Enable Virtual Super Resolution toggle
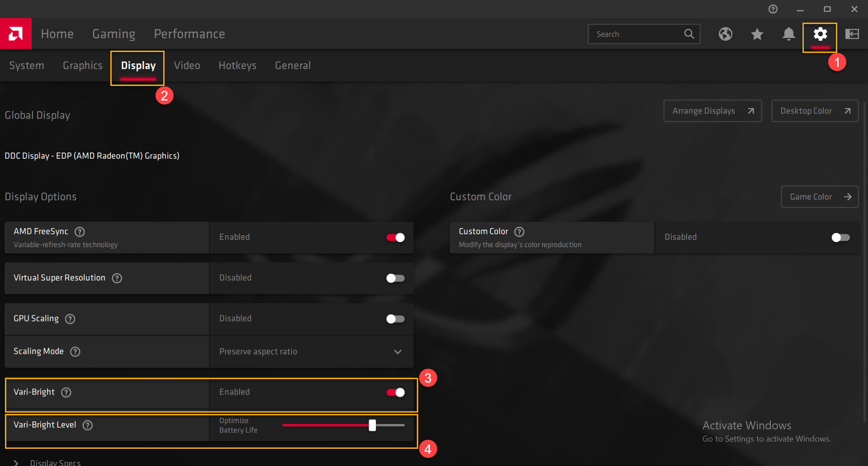 (395, 278)
